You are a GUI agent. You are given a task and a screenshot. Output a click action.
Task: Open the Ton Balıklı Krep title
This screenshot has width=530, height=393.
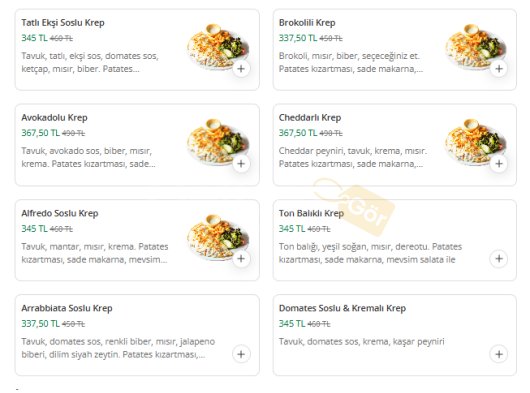(311, 214)
